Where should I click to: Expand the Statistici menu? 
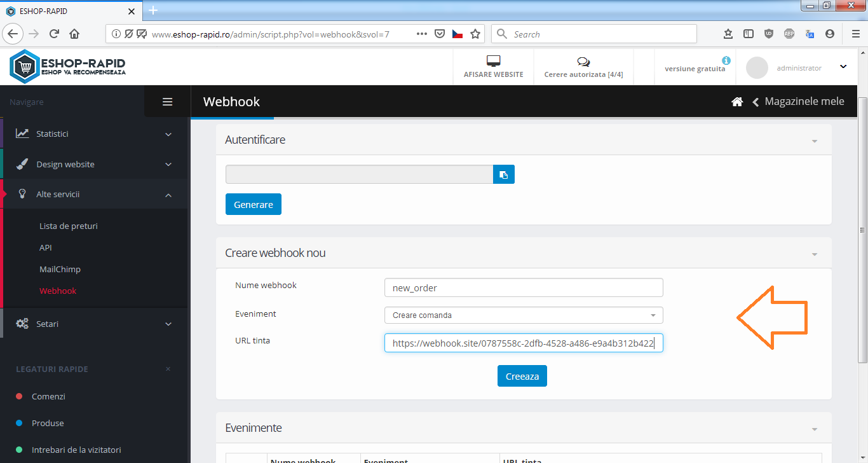pyautogui.click(x=95, y=134)
